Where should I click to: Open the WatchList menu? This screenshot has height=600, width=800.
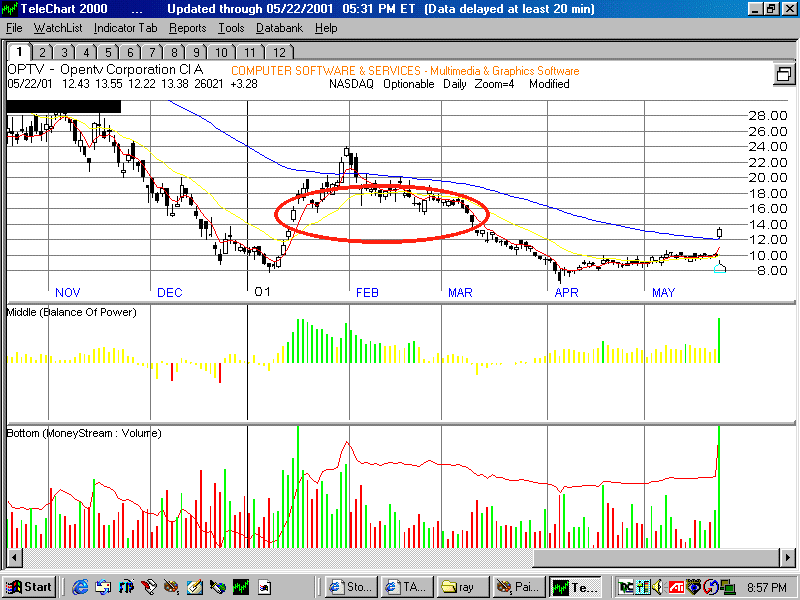[x=58, y=28]
